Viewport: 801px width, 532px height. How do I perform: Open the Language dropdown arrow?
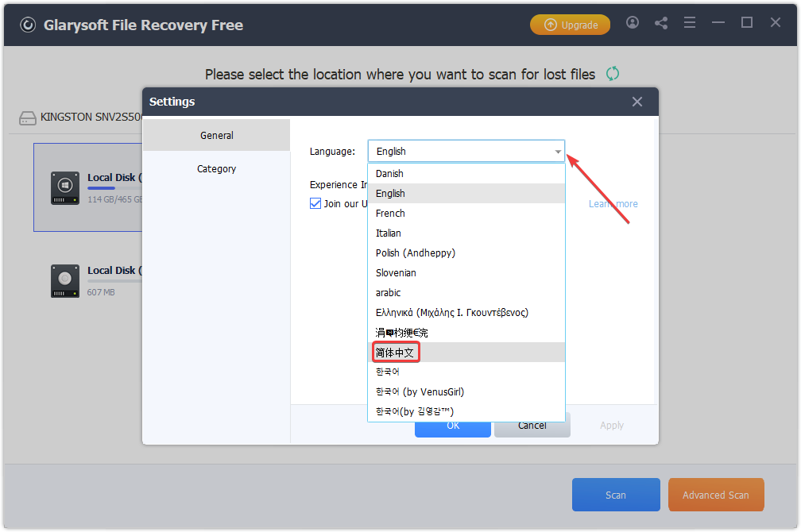tap(556, 151)
